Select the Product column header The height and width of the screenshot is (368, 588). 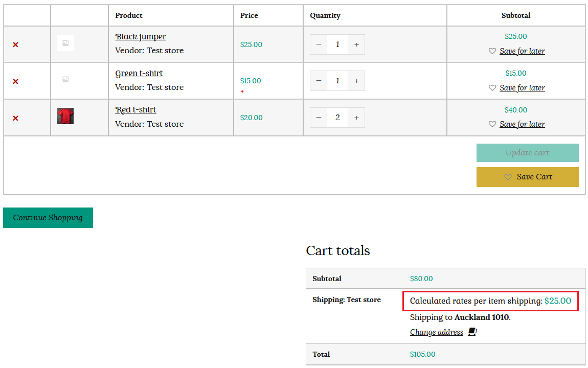tap(129, 16)
